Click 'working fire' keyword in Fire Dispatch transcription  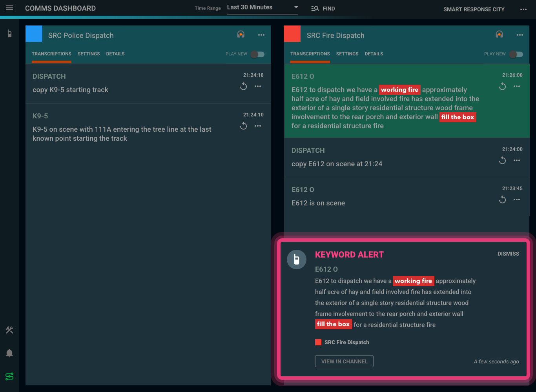pyautogui.click(x=400, y=90)
